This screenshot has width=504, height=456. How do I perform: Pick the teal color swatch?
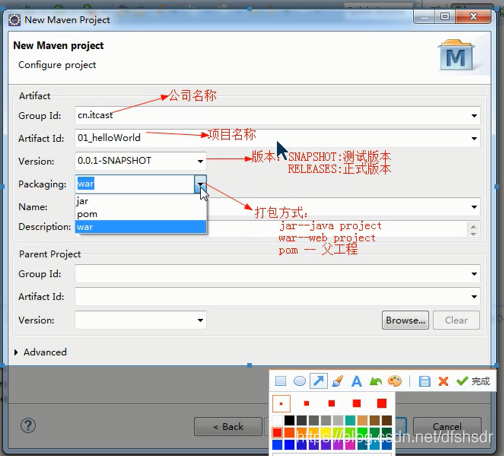(350, 420)
